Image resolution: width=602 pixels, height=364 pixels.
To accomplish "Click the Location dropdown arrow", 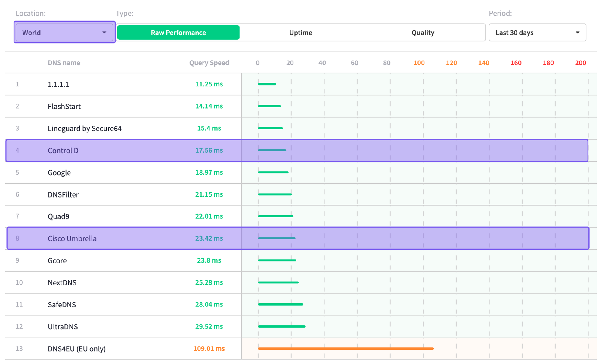I will 104,32.
